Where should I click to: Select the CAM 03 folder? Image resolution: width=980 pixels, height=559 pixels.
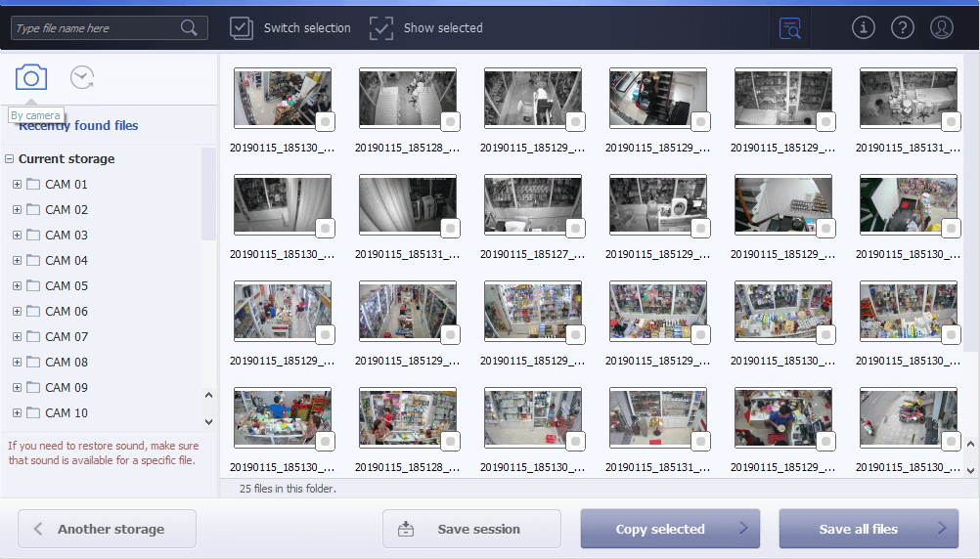tap(66, 235)
